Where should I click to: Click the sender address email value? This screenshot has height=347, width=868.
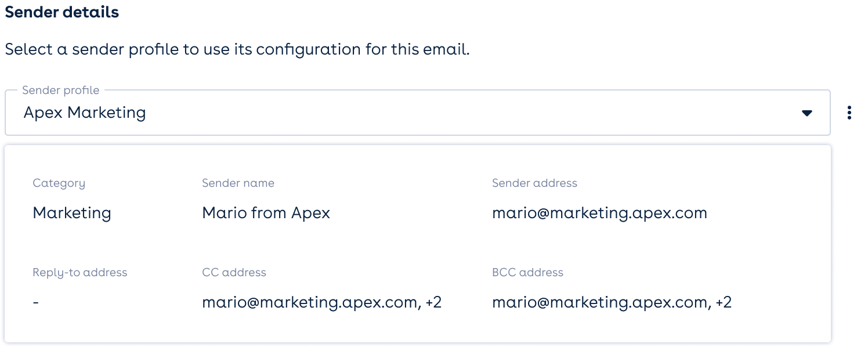599,213
